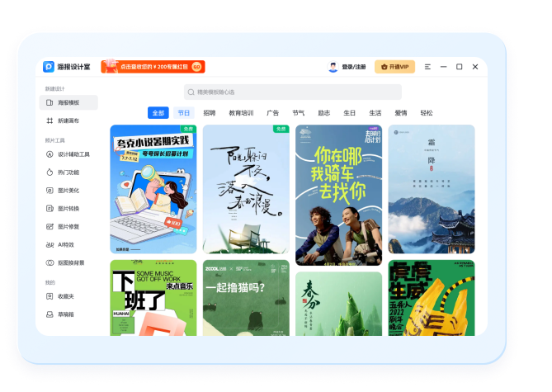Go to 收藏夹 favorites
The image size is (552, 392).
[x=65, y=297]
